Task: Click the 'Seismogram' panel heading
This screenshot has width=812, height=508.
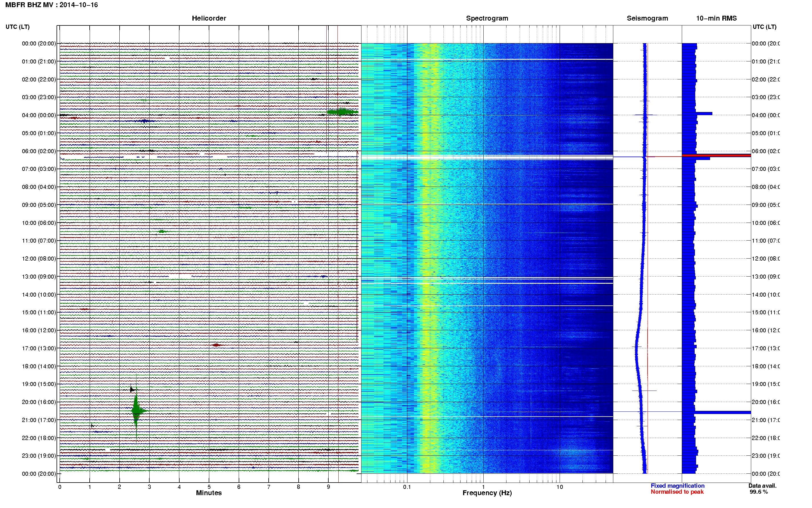Action: 647,18
